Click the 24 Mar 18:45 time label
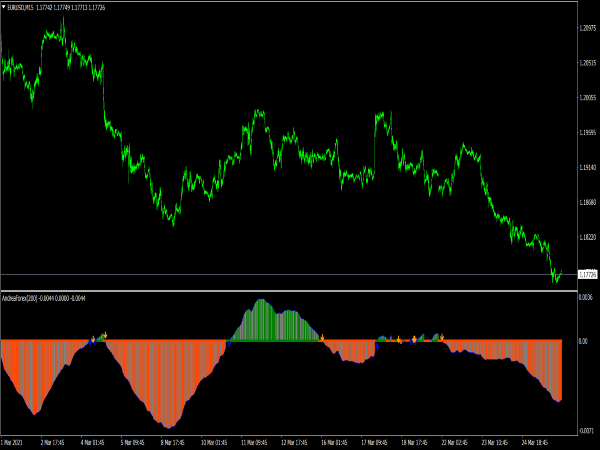The width and height of the screenshot is (600, 450). [535, 443]
